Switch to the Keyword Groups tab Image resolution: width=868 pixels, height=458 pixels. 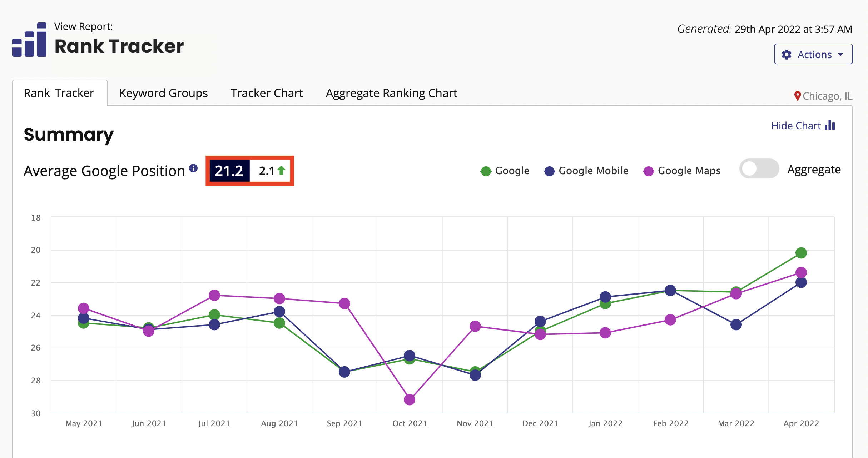pos(163,93)
